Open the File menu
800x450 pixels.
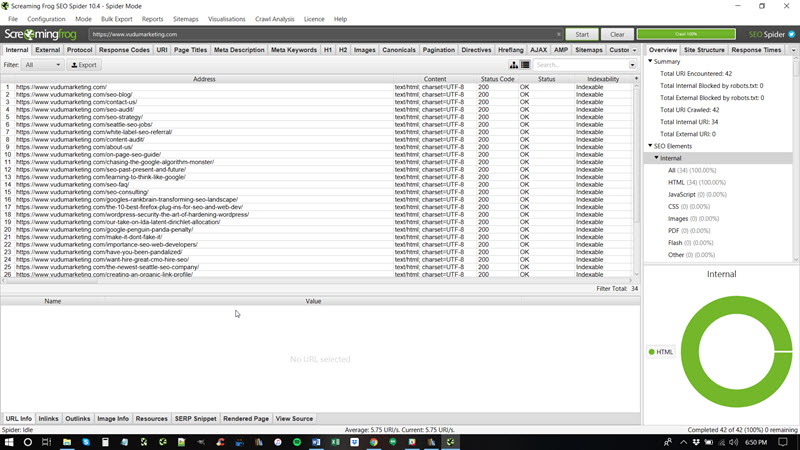click(x=13, y=19)
